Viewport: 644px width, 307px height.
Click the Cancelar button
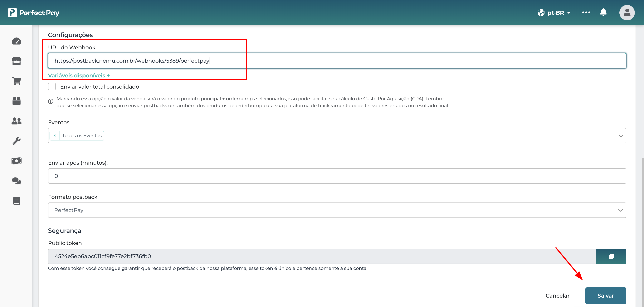click(557, 295)
